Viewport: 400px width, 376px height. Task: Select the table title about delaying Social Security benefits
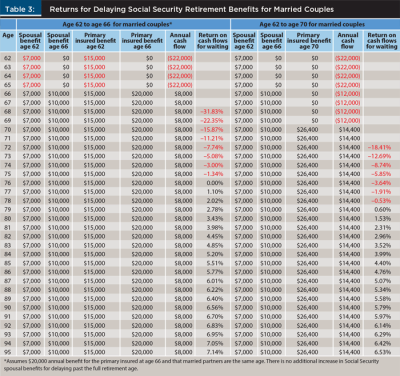pyautogui.click(x=191, y=9)
